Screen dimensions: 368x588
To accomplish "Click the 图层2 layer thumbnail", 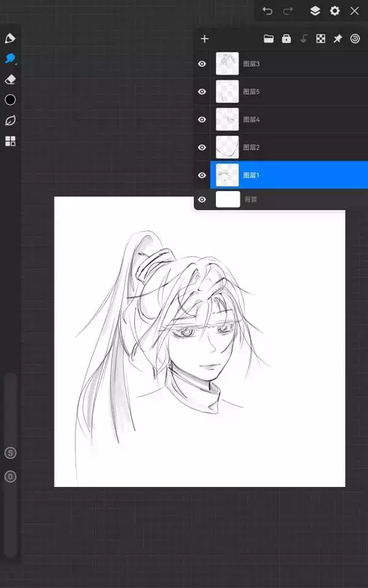I will [228, 147].
